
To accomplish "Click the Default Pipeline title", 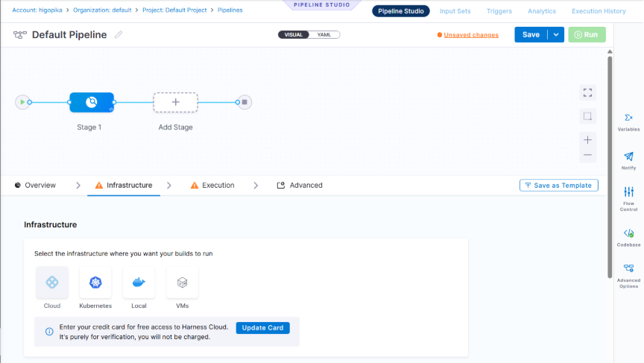I will click(69, 35).
